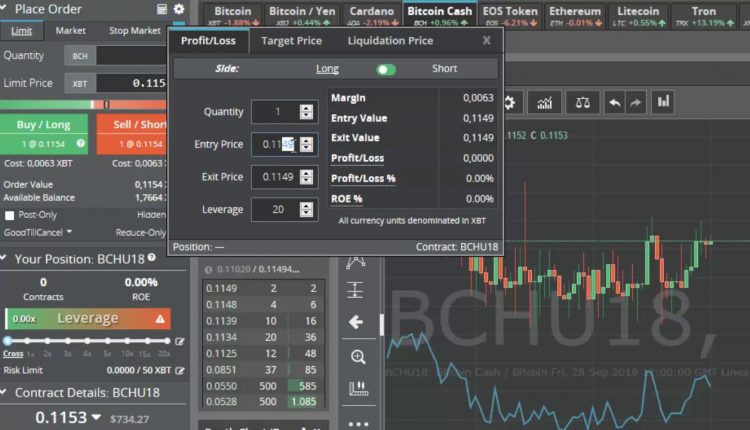This screenshot has width=750, height=430.
Task: Select Profit/Loss calculator tab
Action: click(208, 41)
